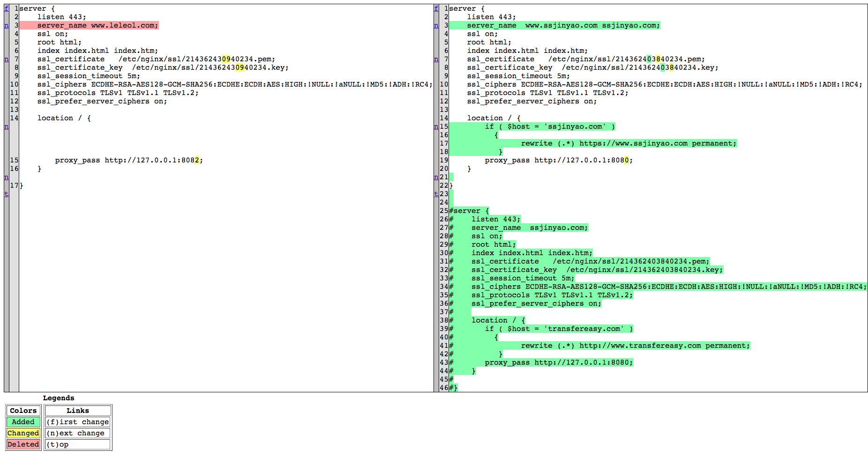Click the green 'Added' legend swatch
This screenshot has height=456, width=868.
coord(23,422)
